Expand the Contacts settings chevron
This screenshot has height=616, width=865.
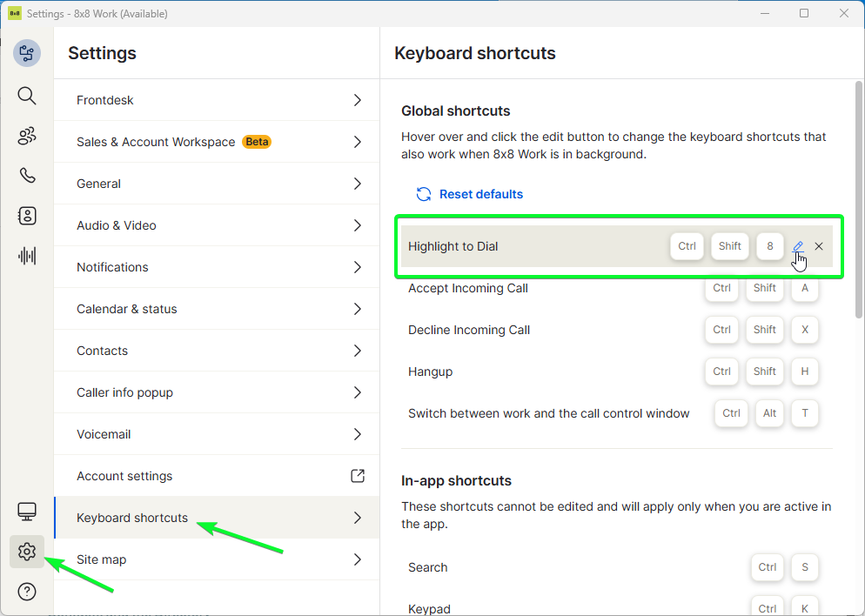click(x=358, y=351)
